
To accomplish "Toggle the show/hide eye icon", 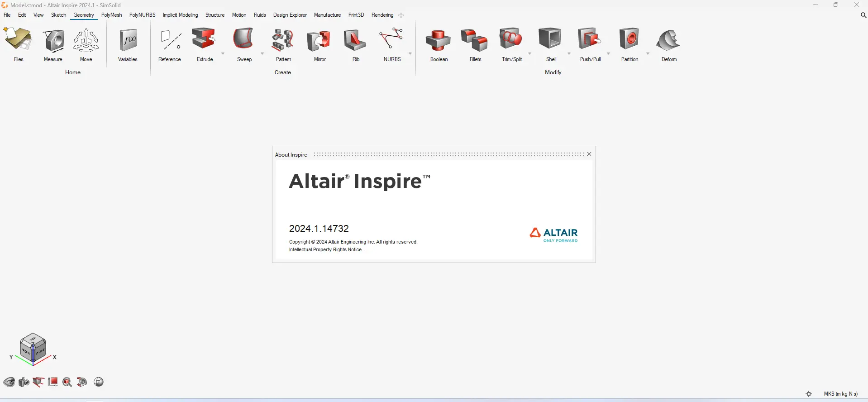I will click(x=9, y=382).
